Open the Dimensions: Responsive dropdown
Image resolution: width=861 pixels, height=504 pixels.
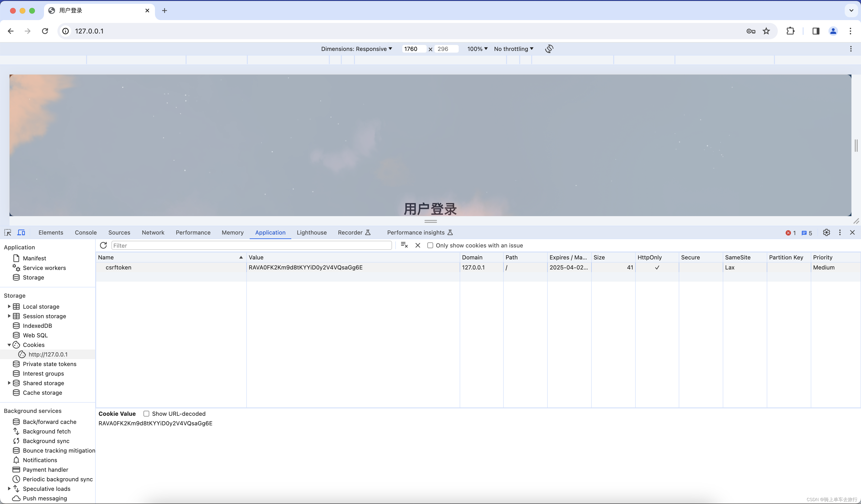(356, 49)
